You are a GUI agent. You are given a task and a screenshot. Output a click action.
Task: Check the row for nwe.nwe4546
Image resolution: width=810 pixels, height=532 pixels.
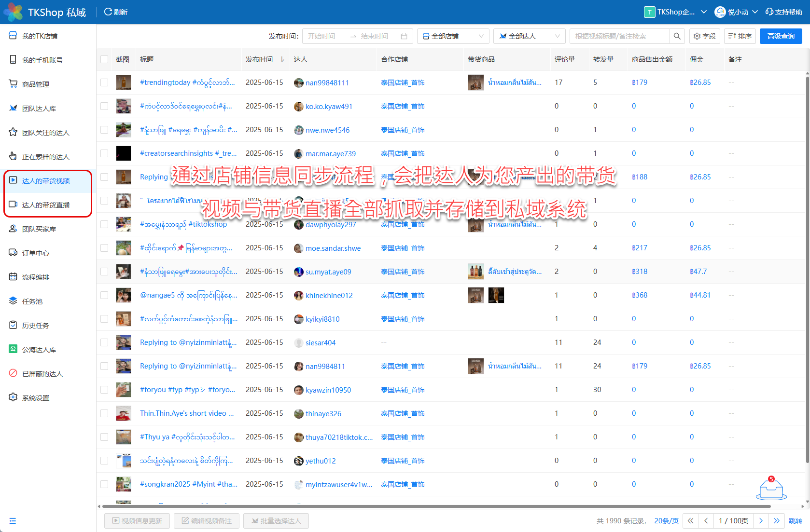[x=104, y=130]
